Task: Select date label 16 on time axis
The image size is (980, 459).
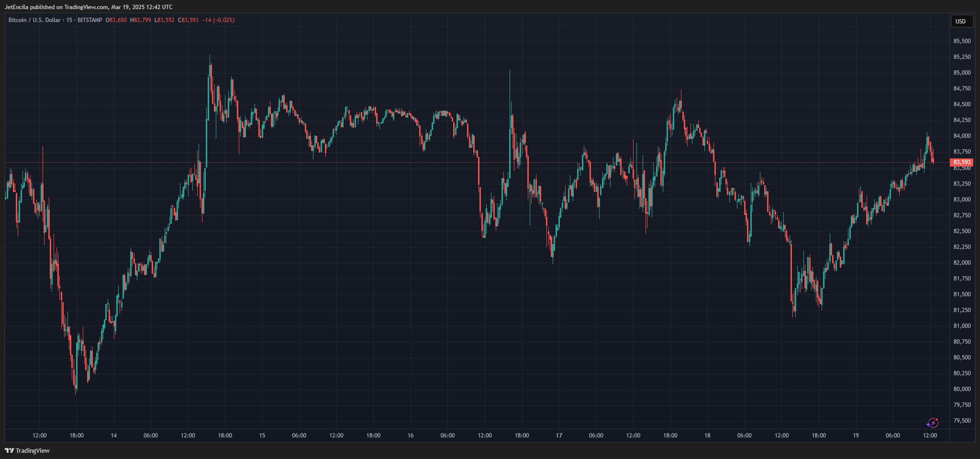Action: [411, 436]
